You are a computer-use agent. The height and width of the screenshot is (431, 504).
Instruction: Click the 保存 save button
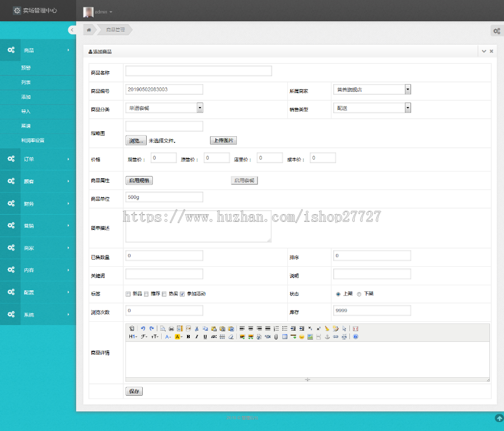point(134,391)
